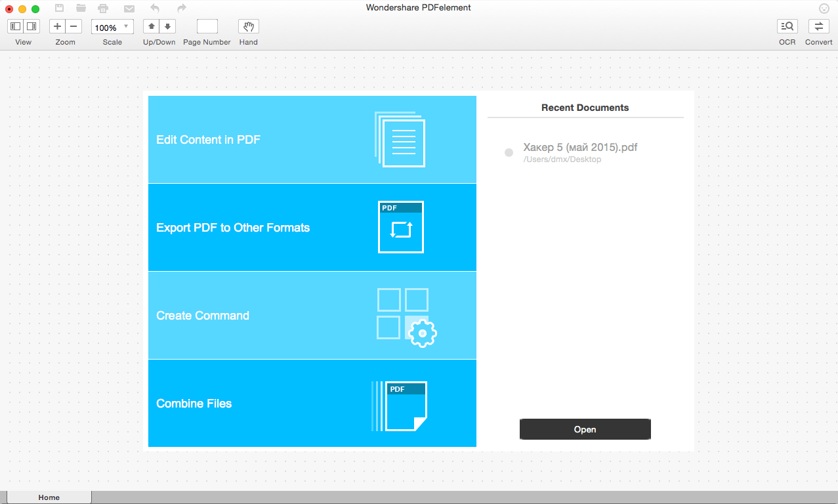Click the stacked pages edit icon
The width and height of the screenshot is (838, 504).
click(x=400, y=139)
